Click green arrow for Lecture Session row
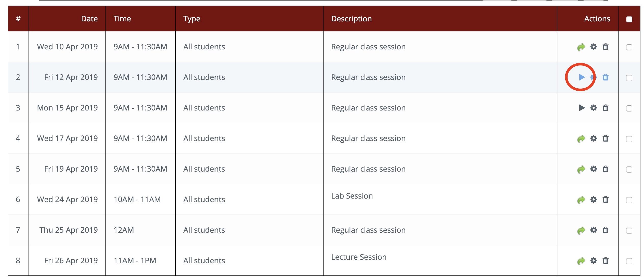Screen dimensions: 644x278 coord(581,261)
